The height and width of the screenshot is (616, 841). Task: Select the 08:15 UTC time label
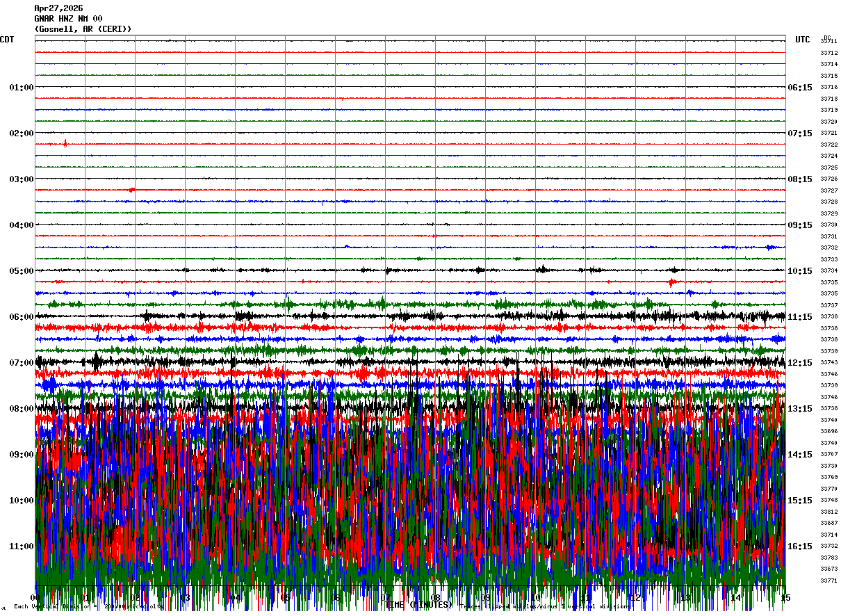point(800,179)
